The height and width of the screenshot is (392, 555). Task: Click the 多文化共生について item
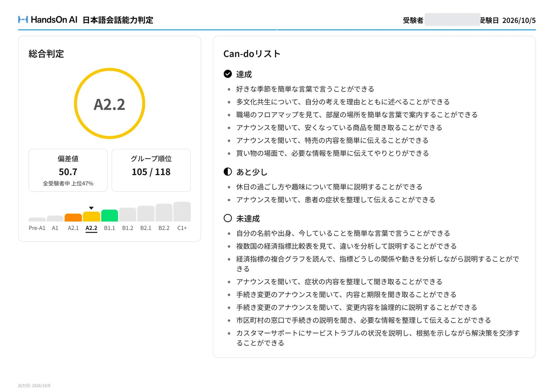[x=343, y=102]
